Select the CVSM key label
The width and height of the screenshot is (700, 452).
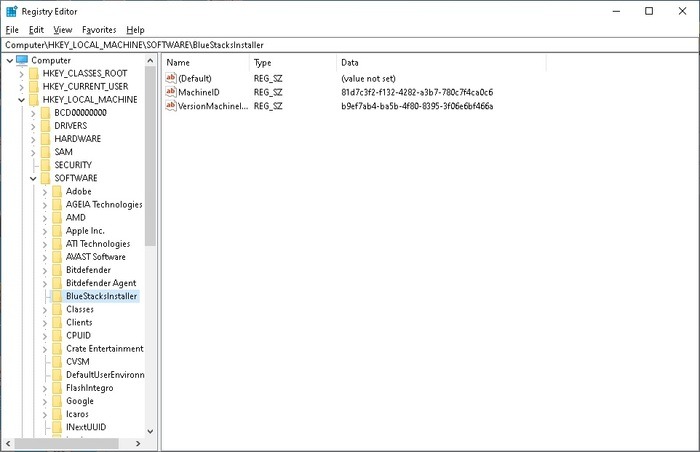78,362
